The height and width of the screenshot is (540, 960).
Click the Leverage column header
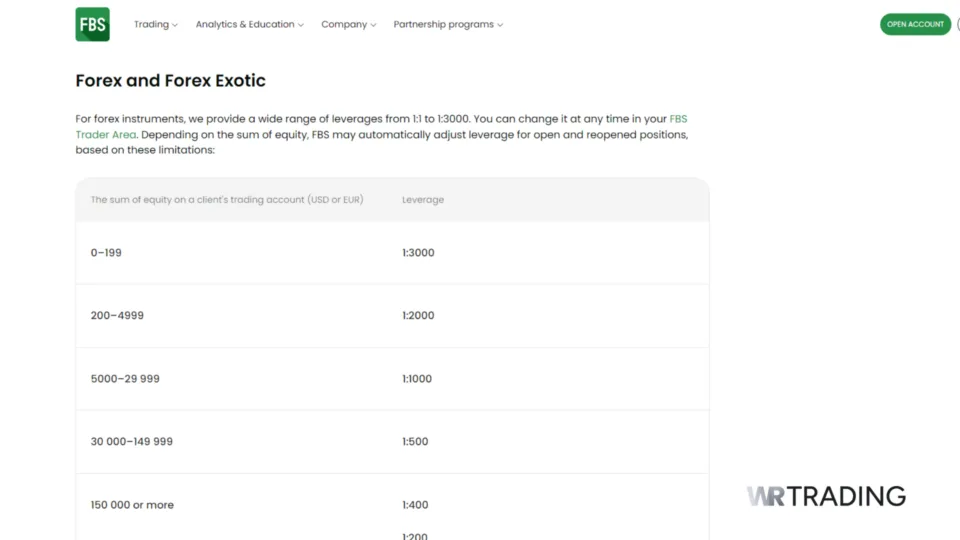coord(423,200)
